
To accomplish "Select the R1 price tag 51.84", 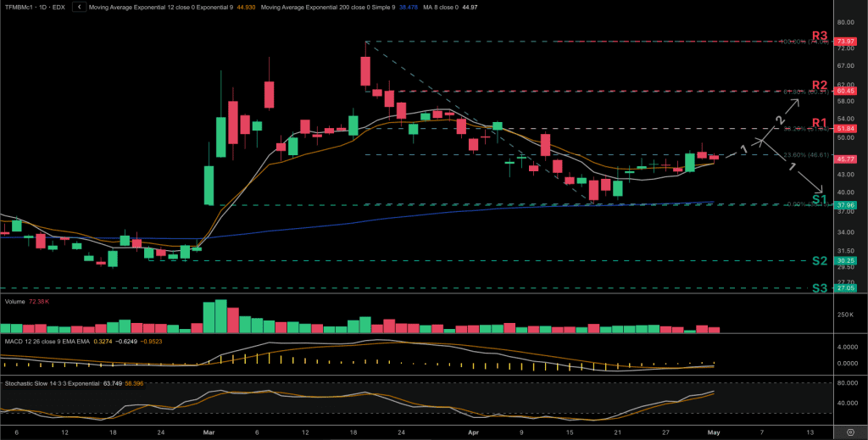I will point(844,128).
